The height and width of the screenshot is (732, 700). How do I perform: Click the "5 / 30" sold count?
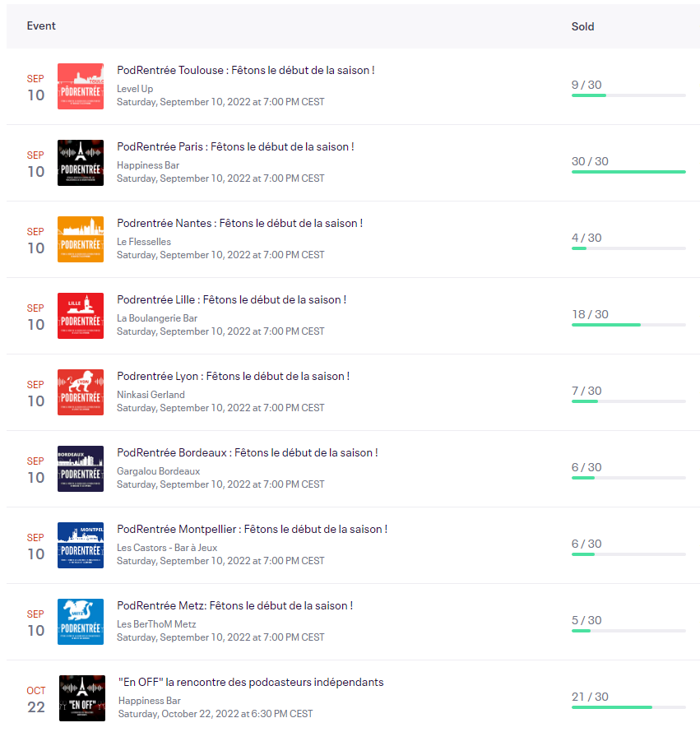[586, 620]
